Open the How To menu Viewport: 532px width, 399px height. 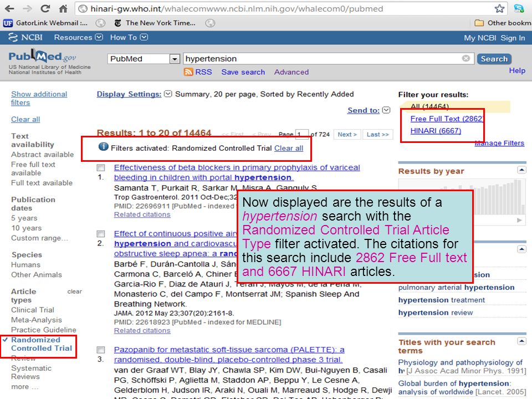pyautogui.click(x=129, y=37)
